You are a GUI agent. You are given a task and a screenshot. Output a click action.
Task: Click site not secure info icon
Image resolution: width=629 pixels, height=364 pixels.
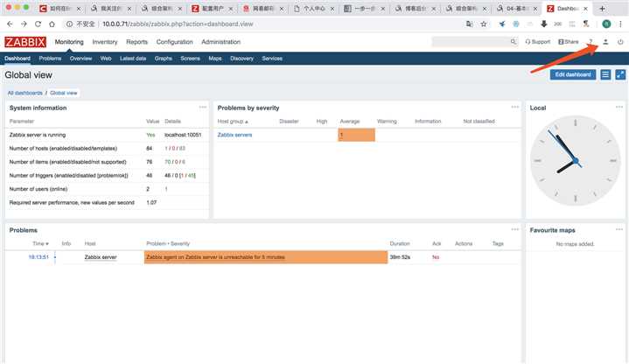point(69,24)
